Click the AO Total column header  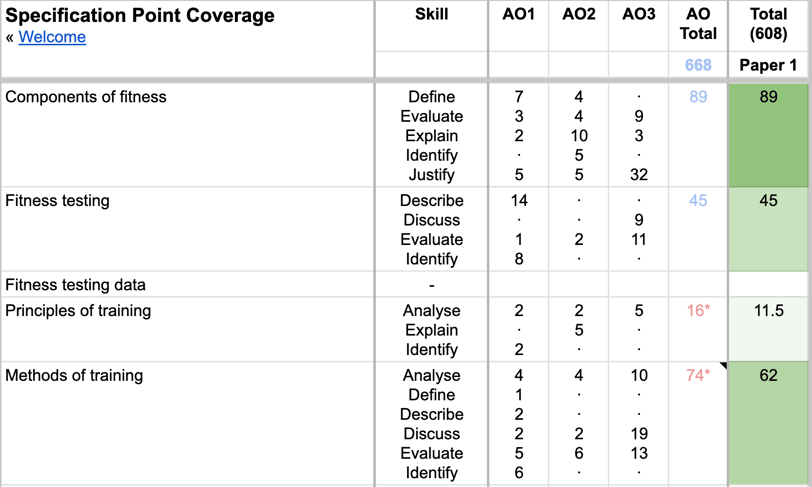pyautogui.click(x=698, y=24)
